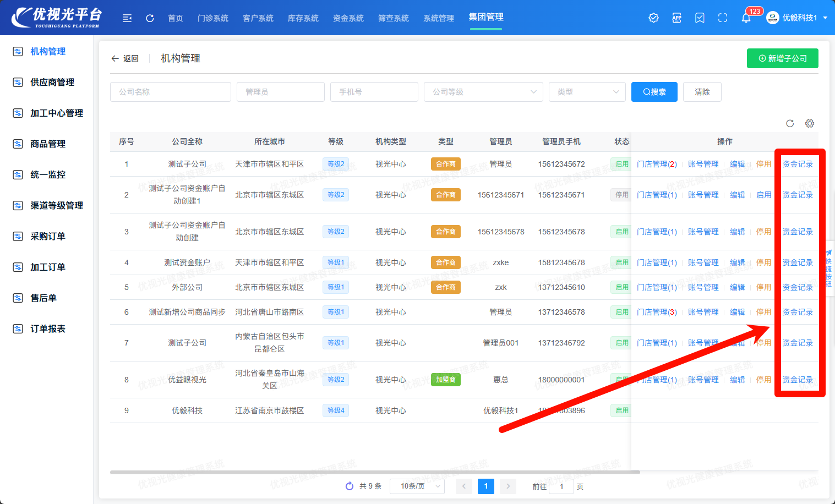Screen dimensions: 835x504
Task: Click the 优视光平台 logo
Action: click(57, 17)
